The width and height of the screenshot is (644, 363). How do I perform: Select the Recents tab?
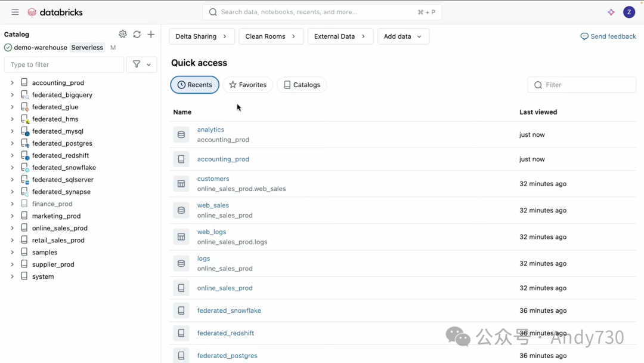194,85
